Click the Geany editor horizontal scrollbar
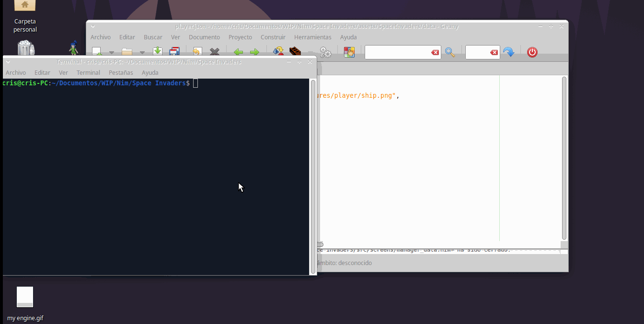 coord(320,244)
